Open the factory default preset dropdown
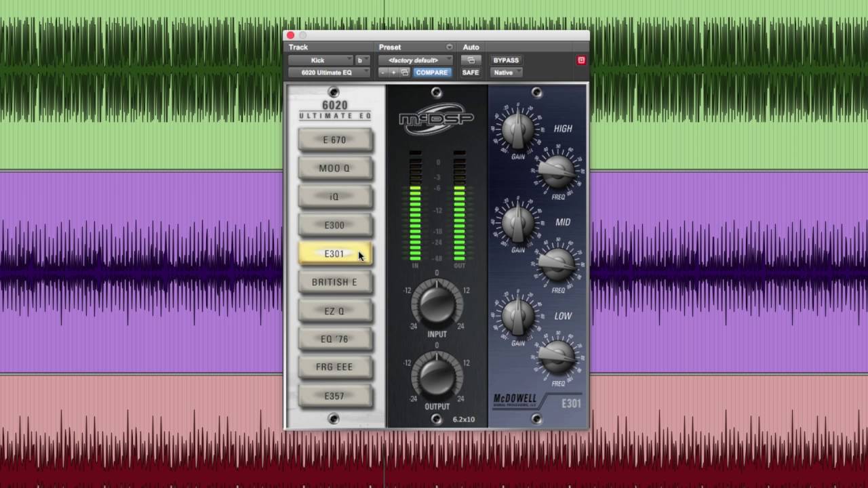Viewport: 868px width, 488px height. pos(415,60)
